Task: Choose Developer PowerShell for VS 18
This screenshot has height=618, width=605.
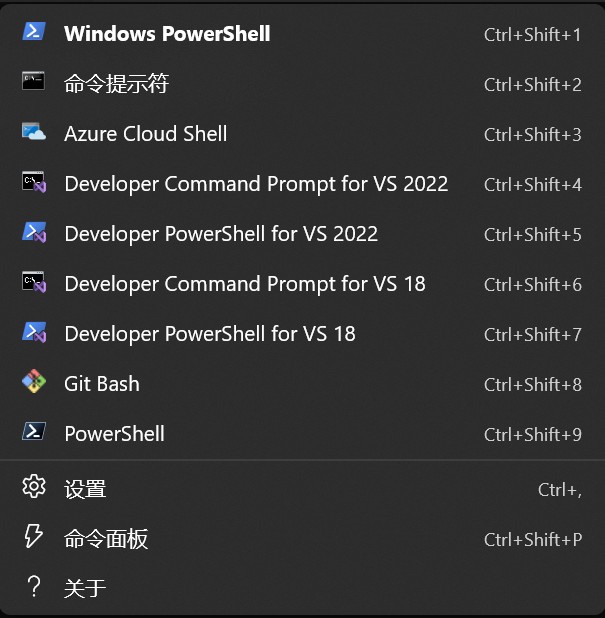Action: point(302,334)
